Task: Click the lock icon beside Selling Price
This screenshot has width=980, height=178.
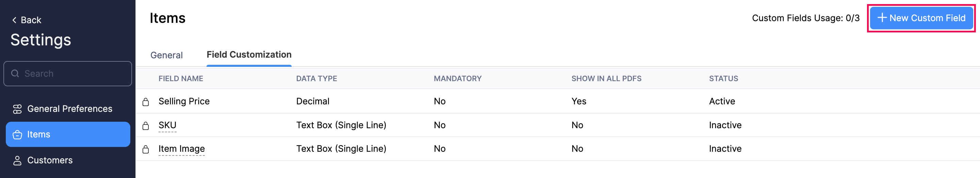Action: pyautogui.click(x=145, y=102)
